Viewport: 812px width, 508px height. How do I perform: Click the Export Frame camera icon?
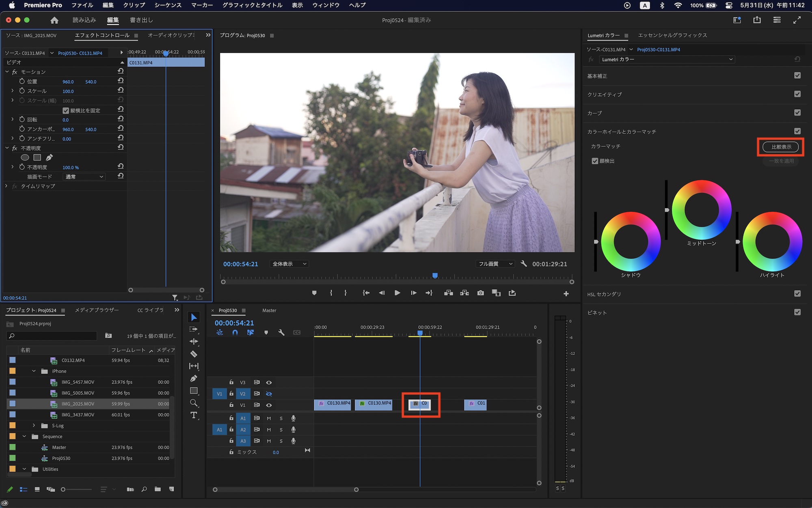[x=481, y=293]
